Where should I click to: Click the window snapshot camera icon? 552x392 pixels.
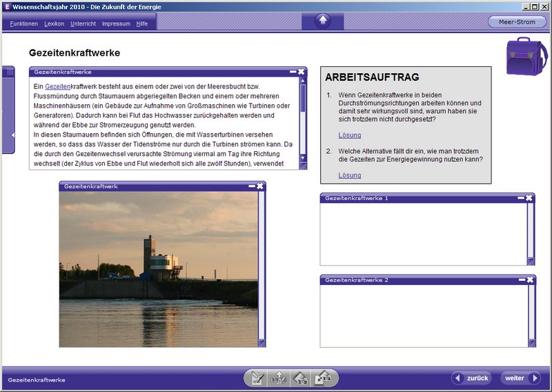tap(301, 379)
